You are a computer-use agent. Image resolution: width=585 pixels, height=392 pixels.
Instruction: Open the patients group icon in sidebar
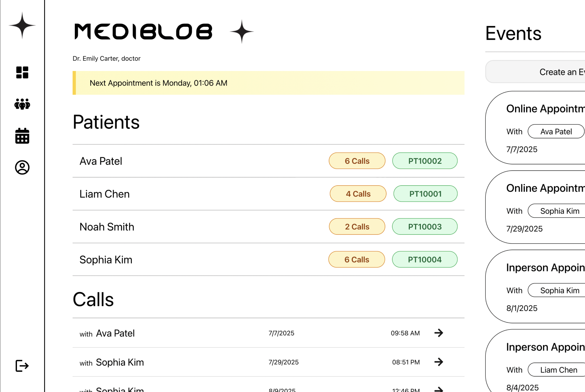22,104
